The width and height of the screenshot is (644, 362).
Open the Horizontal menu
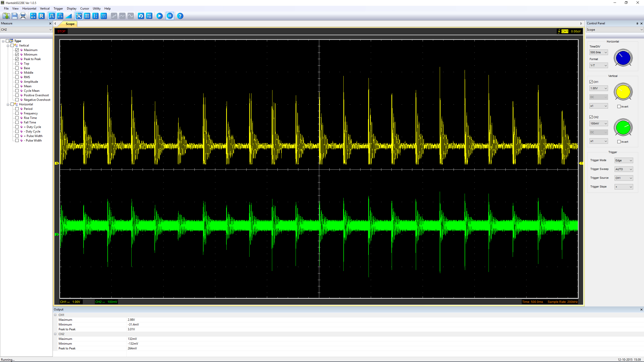click(x=29, y=9)
